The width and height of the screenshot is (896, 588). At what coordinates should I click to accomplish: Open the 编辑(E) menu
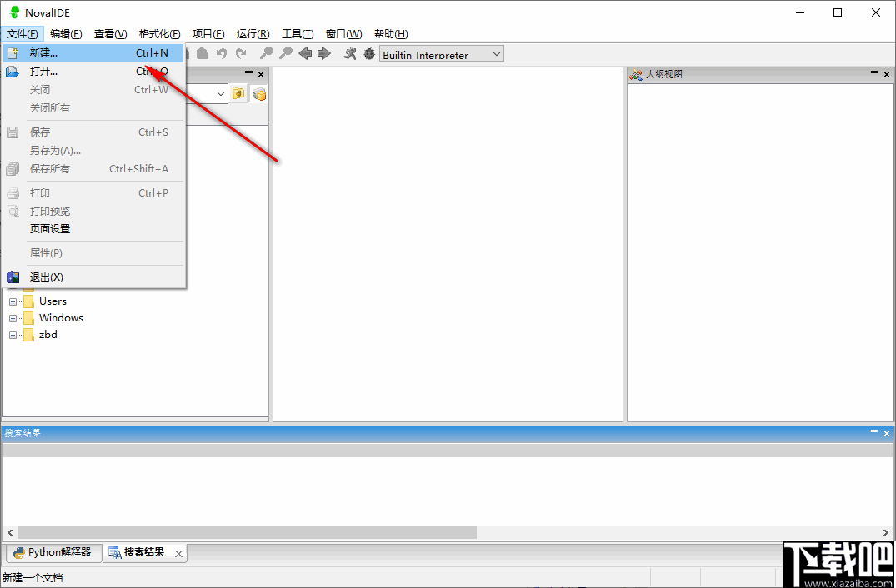pos(66,33)
